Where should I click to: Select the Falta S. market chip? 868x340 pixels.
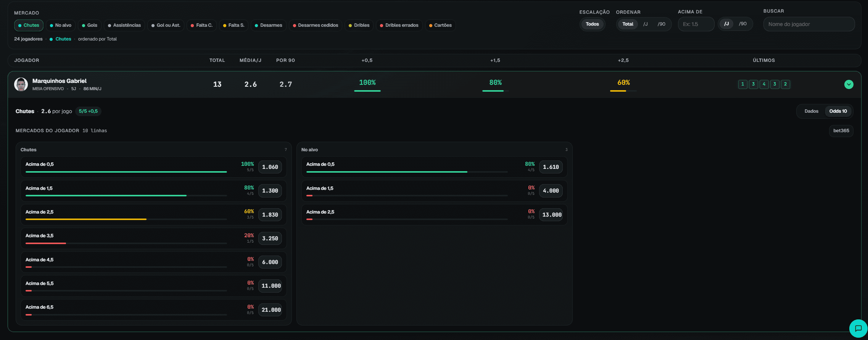tap(234, 25)
